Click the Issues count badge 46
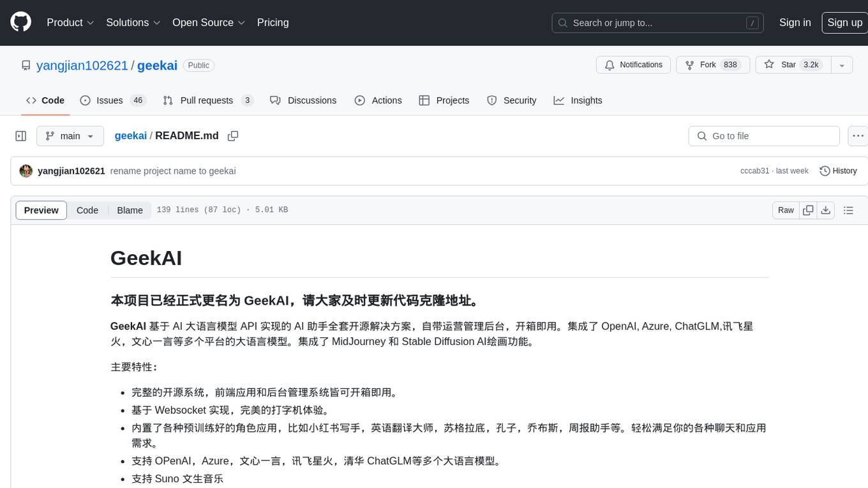 coord(137,100)
